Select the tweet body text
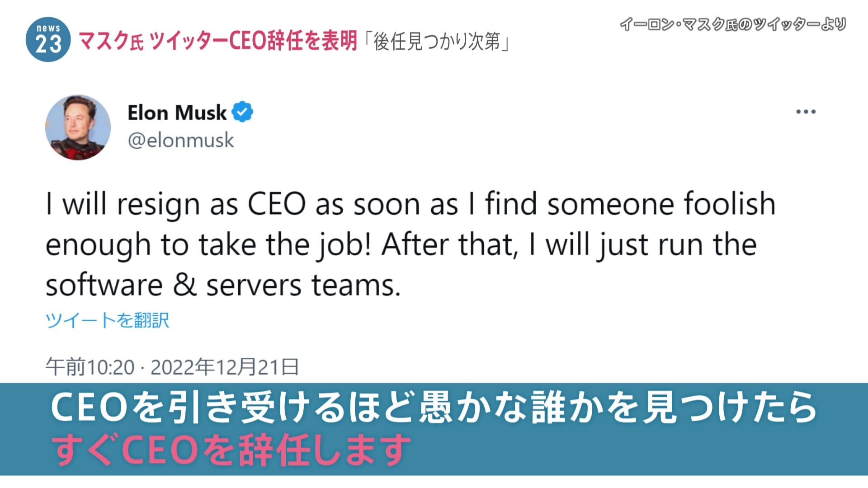Image resolution: width=868 pixels, height=488 pixels. coord(407,244)
